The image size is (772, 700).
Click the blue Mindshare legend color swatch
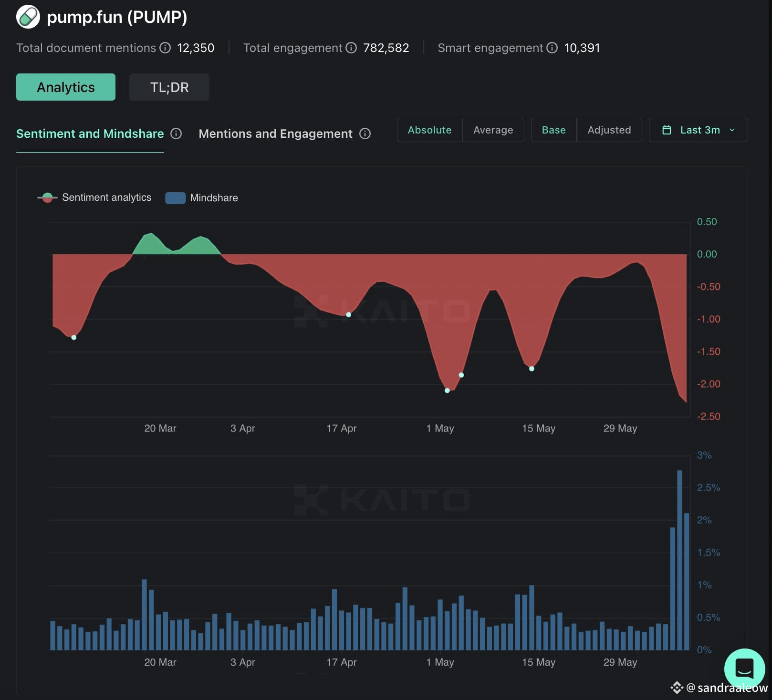point(175,198)
